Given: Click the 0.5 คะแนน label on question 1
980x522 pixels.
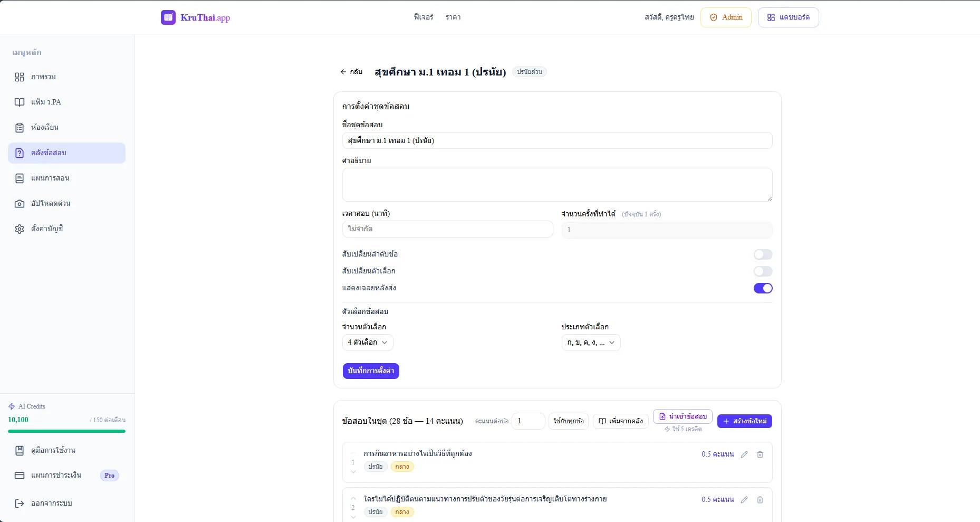Looking at the screenshot, I should [718, 454].
